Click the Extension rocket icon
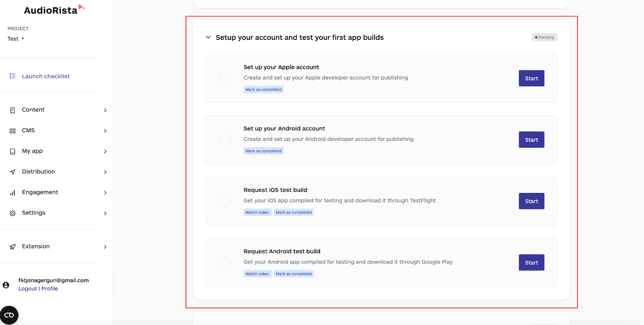This screenshot has width=644, height=325. point(12,247)
